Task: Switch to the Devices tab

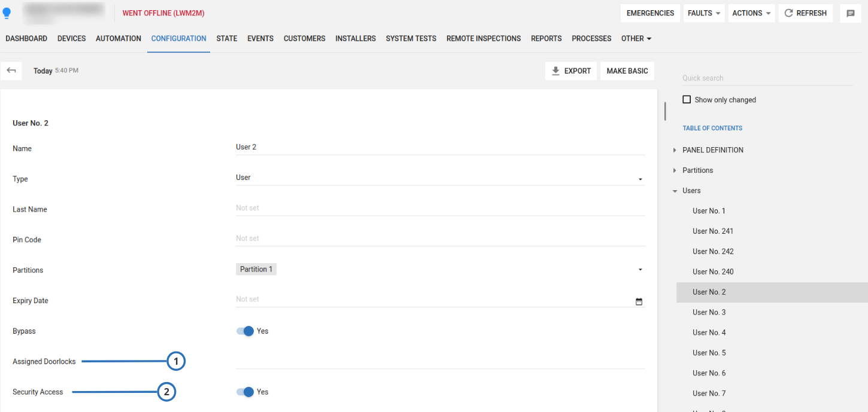Action: (71, 38)
